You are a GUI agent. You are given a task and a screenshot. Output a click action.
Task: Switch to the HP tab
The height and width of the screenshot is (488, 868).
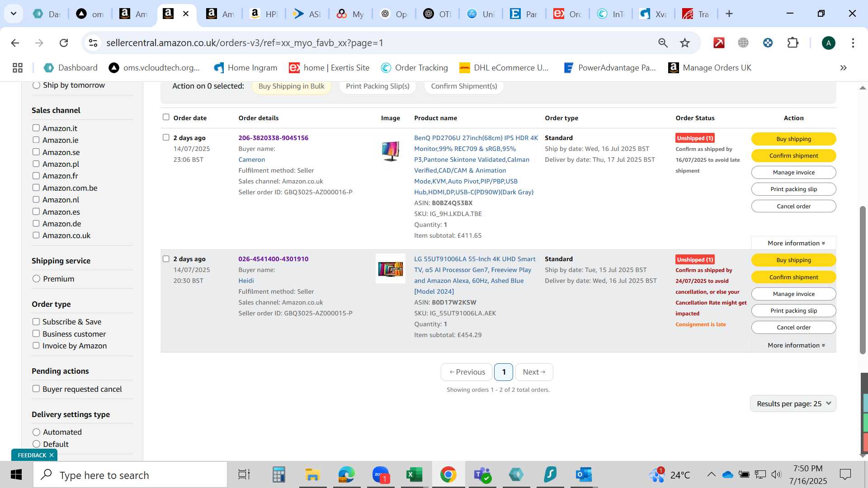pos(264,14)
